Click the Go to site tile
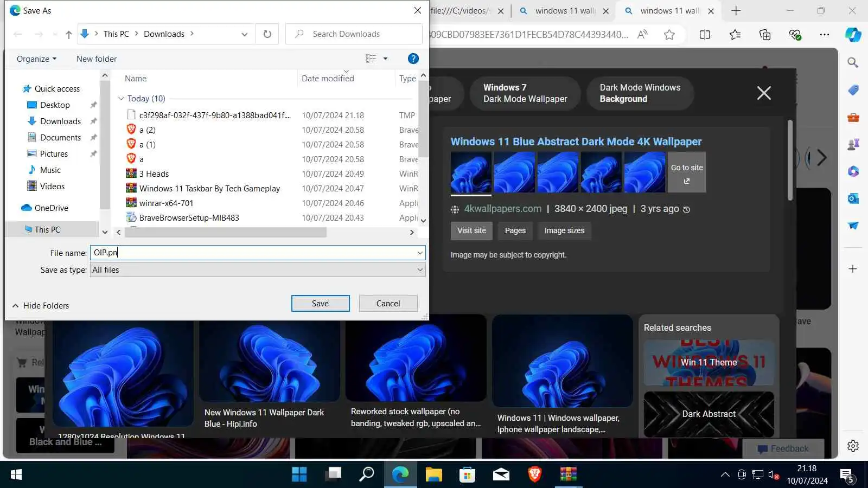Image resolution: width=868 pixels, height=488 pixels. 687,172
